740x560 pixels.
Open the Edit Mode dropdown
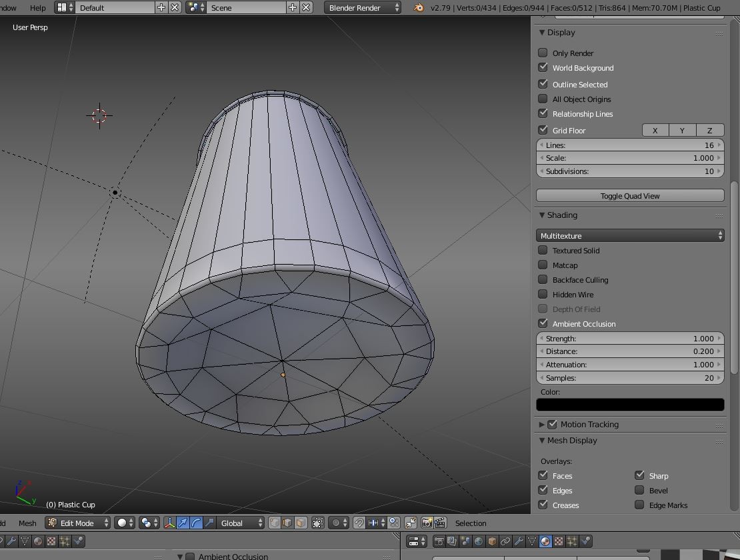[77, 523]
